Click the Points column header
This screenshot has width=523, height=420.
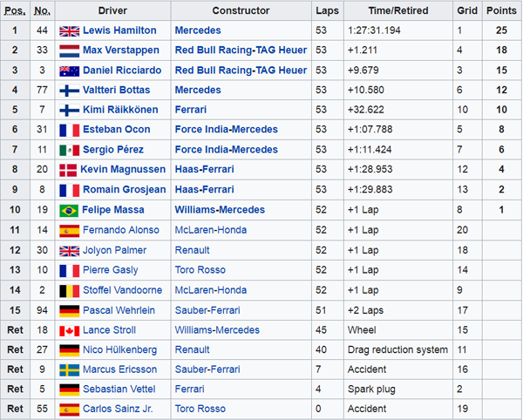(502, 10)
